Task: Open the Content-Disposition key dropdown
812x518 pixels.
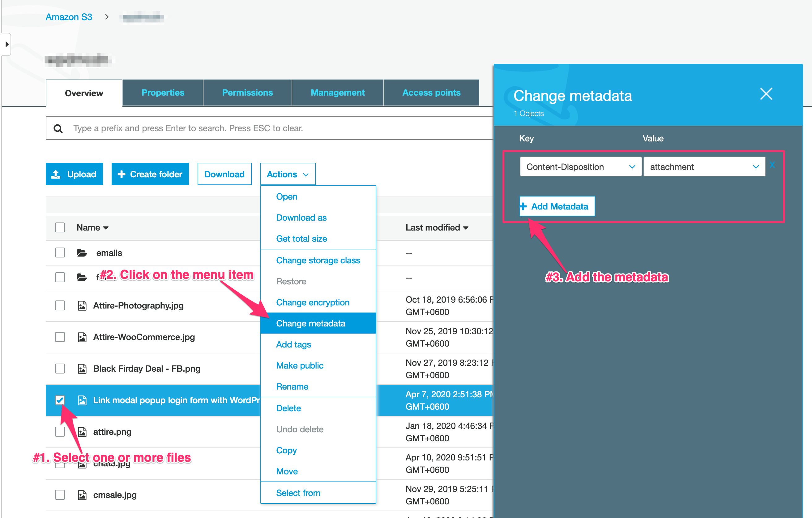Action: (x=580, y=167)
